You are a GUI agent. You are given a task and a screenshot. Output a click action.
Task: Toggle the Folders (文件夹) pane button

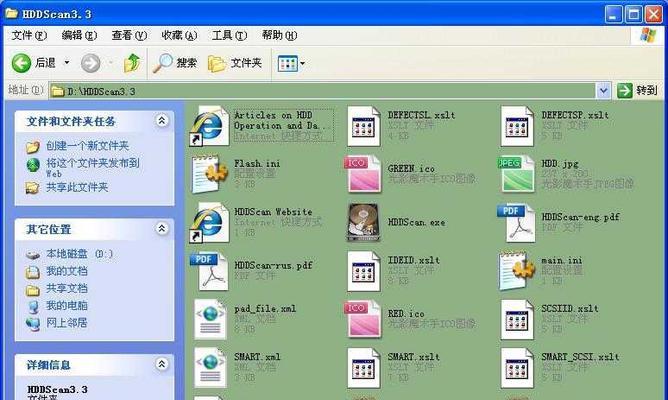[x=235, y=63]
